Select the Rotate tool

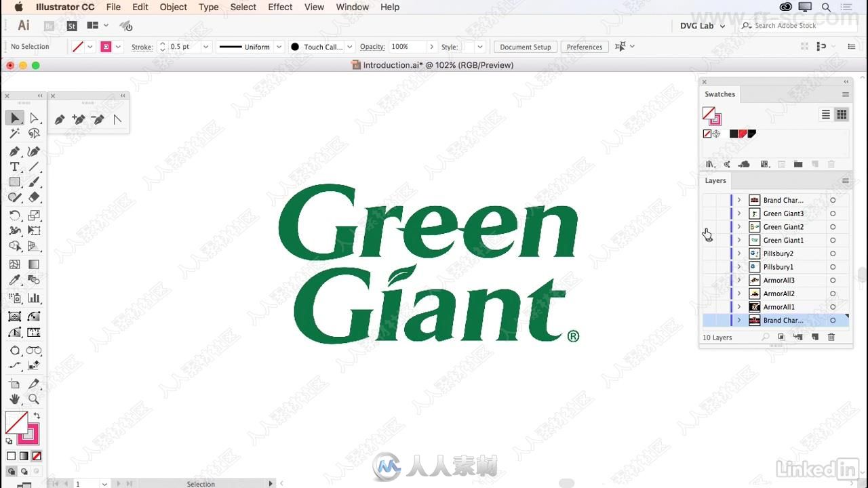[15, 216]
